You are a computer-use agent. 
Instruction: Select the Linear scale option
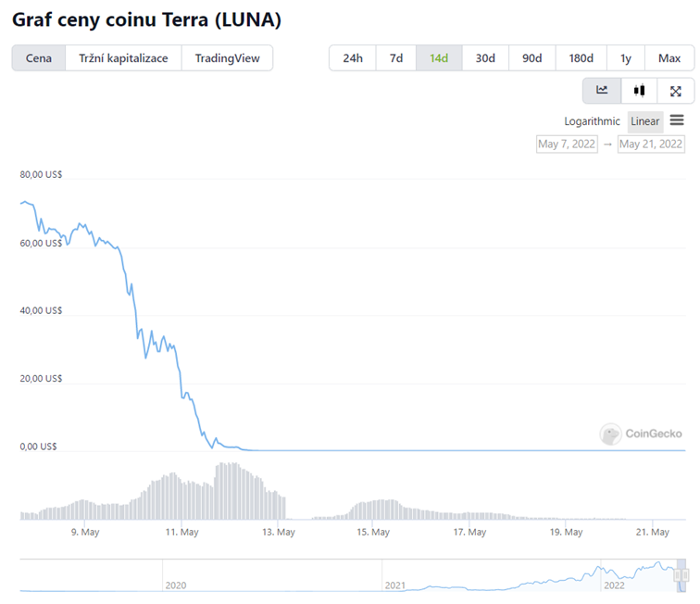click(x=645, y=121)
